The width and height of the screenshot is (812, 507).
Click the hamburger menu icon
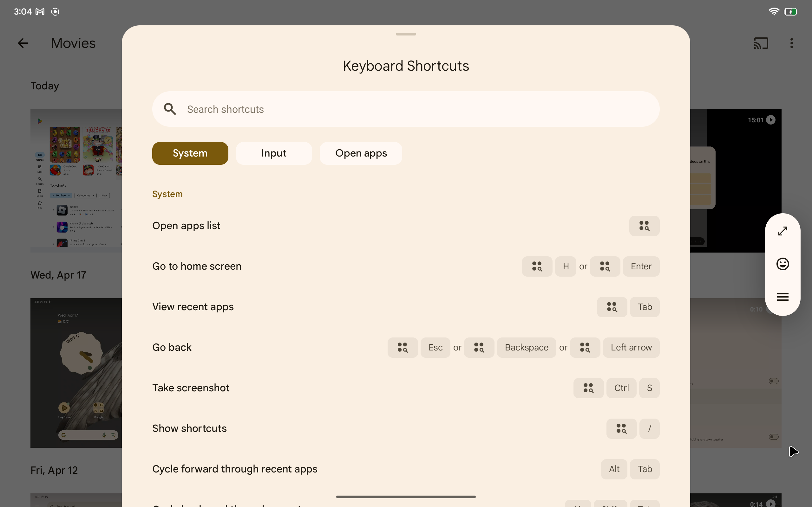pos(783,297)
